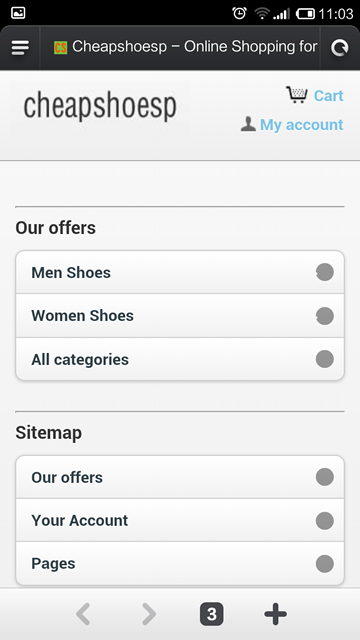Image resolution: width=360 pixels, height=640 pixels.
Task: Reload the page with the refresh icon
Action: 340,47
